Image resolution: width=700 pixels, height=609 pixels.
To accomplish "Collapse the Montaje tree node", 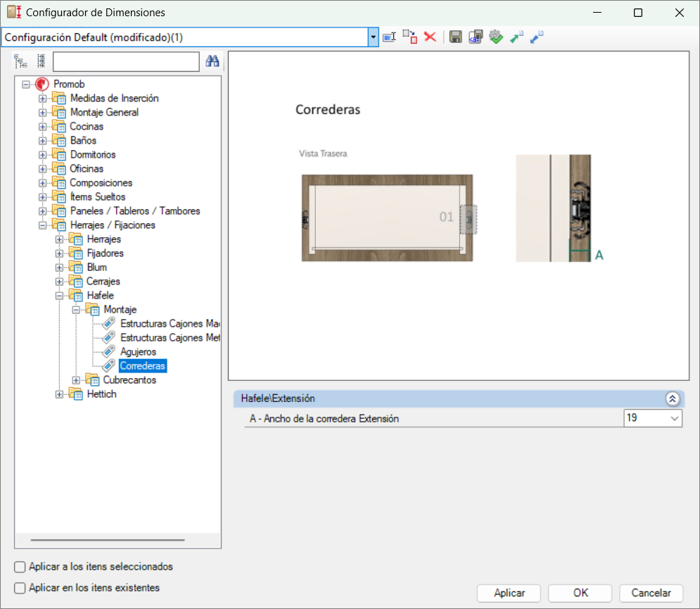I will point(77,310).
